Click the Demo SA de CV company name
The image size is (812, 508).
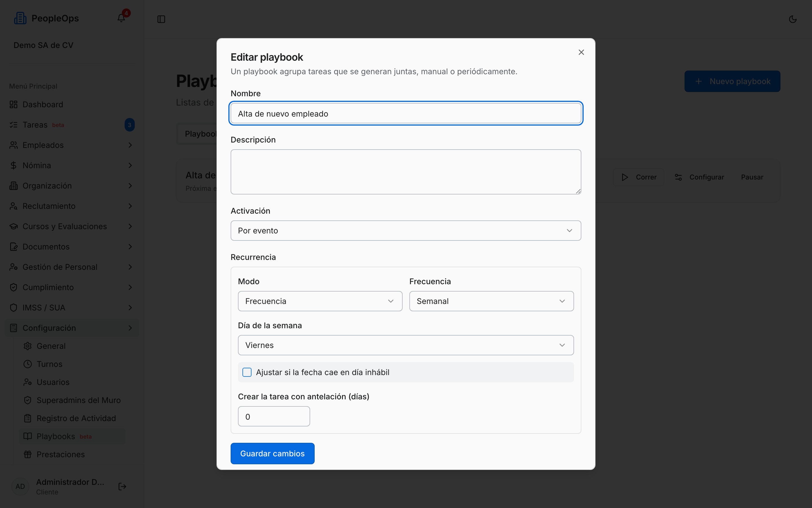43,45
